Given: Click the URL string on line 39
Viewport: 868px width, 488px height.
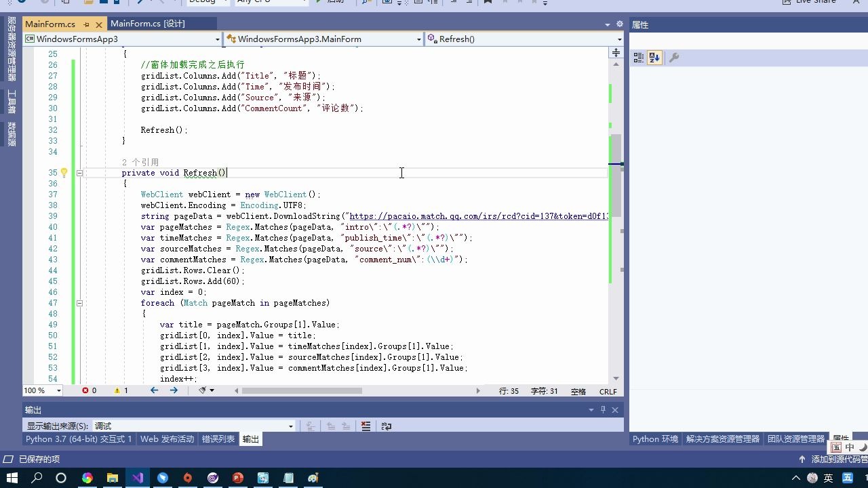Looking at the screenshot, I should (477, 216).
